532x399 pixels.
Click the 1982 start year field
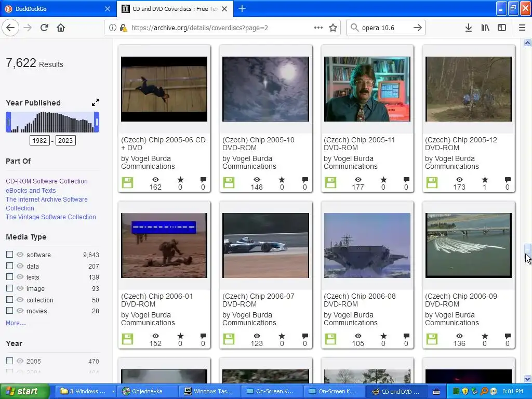click(39, 140)
